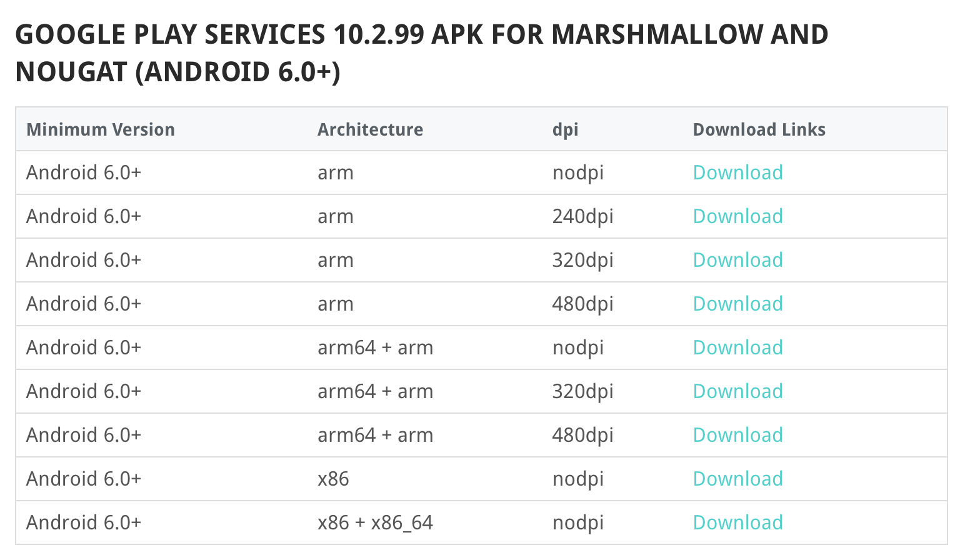This screenshot has width=965, height=560.
Task: Click Android 6.0+ in the 240dpi row
Action: pos(84,216)
